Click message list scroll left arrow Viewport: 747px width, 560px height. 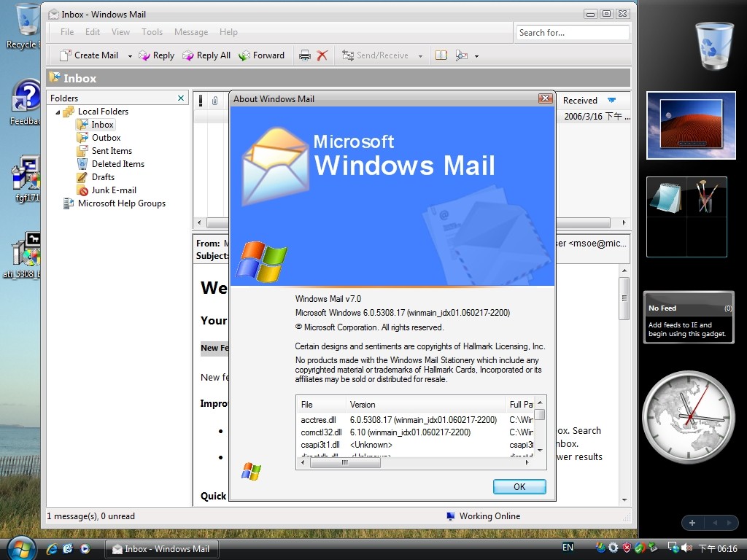click(199, 223)
